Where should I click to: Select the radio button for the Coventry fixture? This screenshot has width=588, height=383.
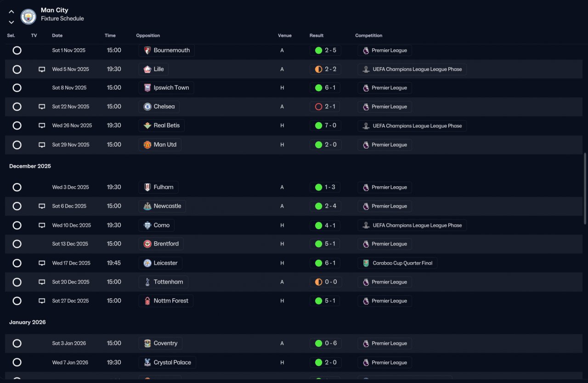tap(17, 343)
